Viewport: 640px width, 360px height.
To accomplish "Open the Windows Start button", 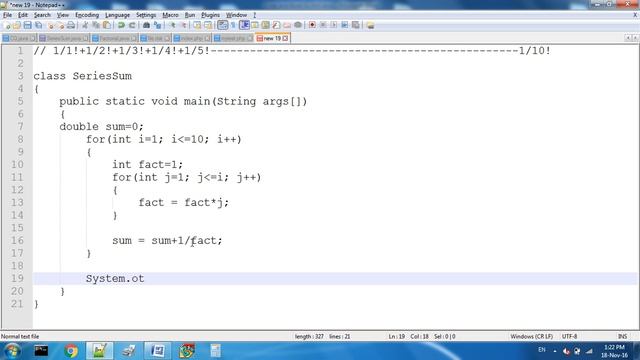I will [12, 351].
